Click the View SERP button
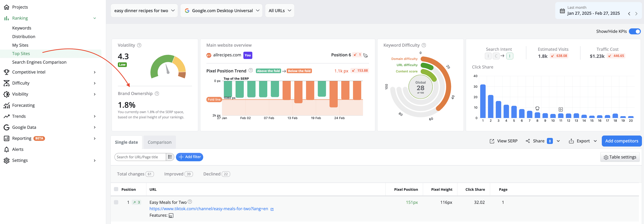The image size is (644, 224). click(x=504, y=141)
